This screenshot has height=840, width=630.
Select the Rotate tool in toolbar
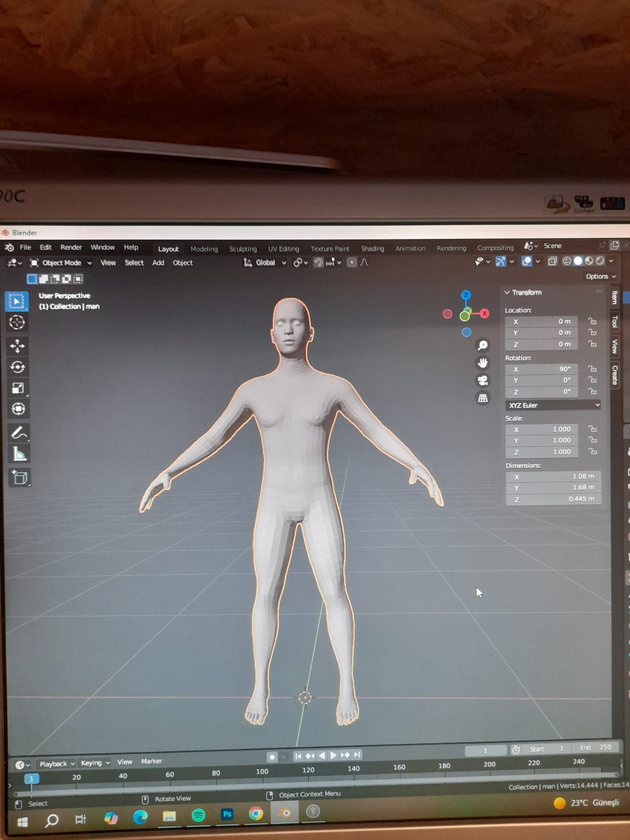17,367
